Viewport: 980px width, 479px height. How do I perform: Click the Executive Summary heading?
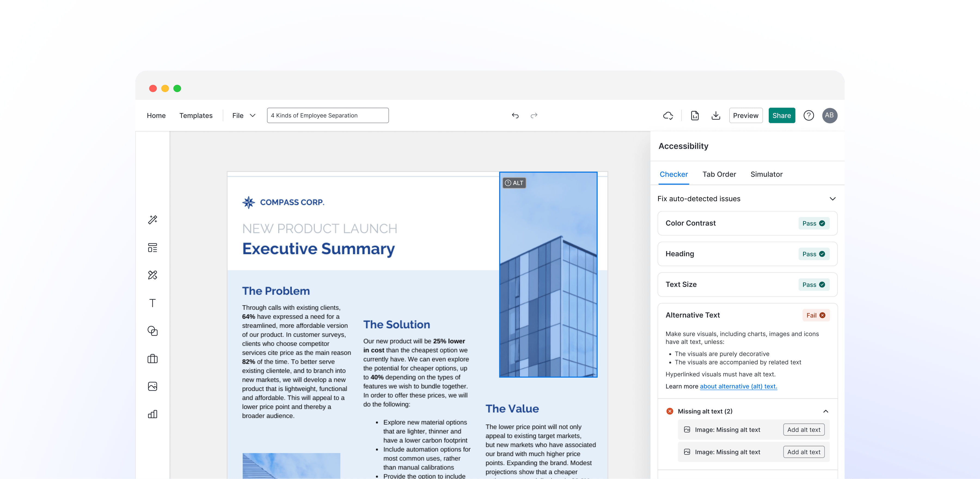318,249
